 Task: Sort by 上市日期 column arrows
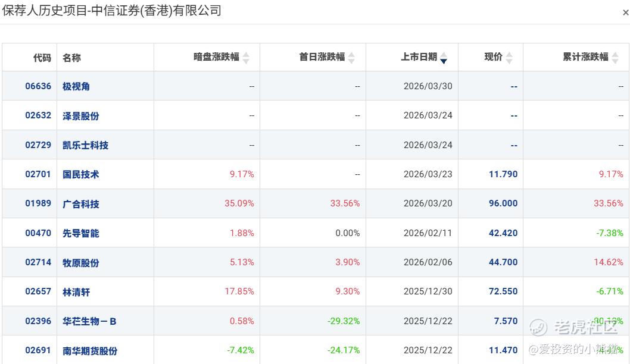444,58
